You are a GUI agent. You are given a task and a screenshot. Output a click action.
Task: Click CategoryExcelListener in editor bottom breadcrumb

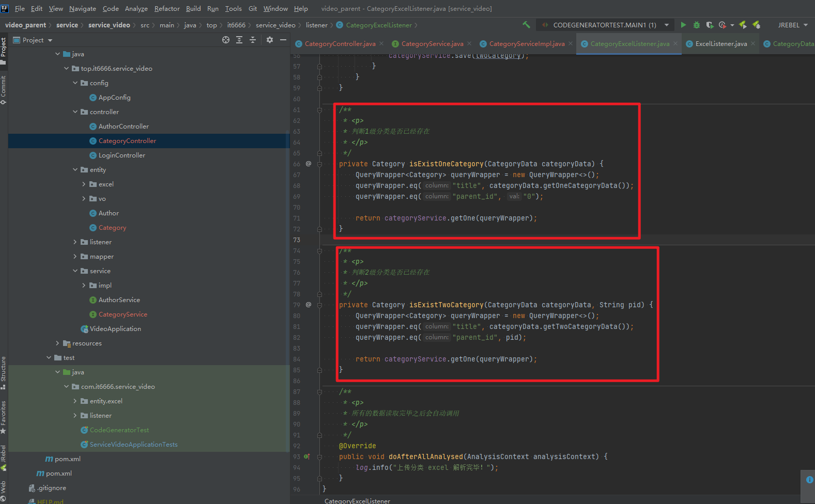pos(357,500)
